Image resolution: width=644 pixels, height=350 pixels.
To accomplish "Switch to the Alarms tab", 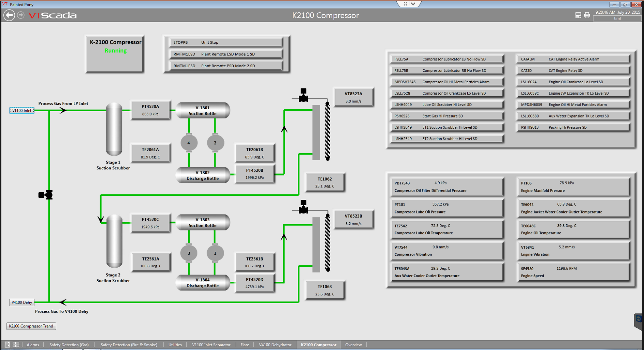I will (x=33, y=345).
